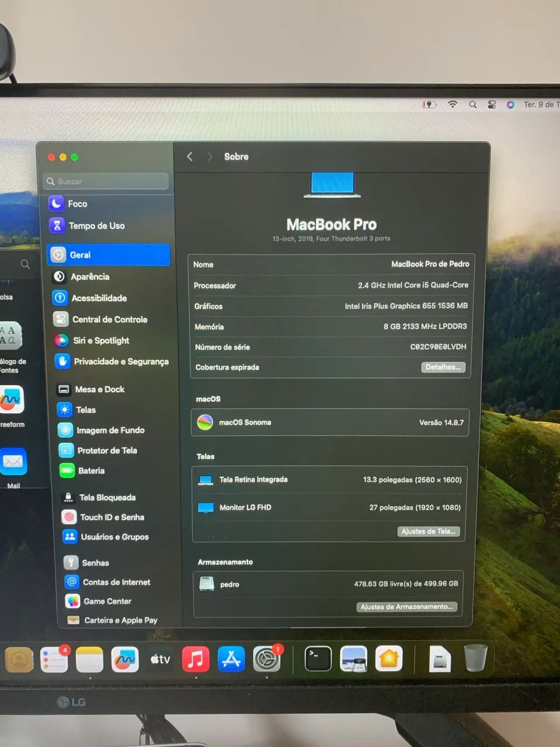560x747 pixels.
Task: Open Siri in the menu bar
Action: click(510, 104)
